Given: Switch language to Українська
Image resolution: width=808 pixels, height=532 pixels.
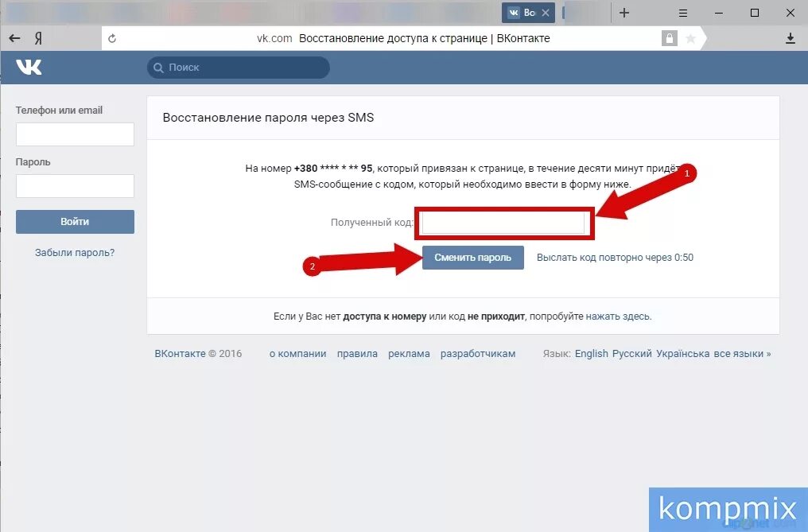Looking at the screenshot, I should (x=683, y=354).
